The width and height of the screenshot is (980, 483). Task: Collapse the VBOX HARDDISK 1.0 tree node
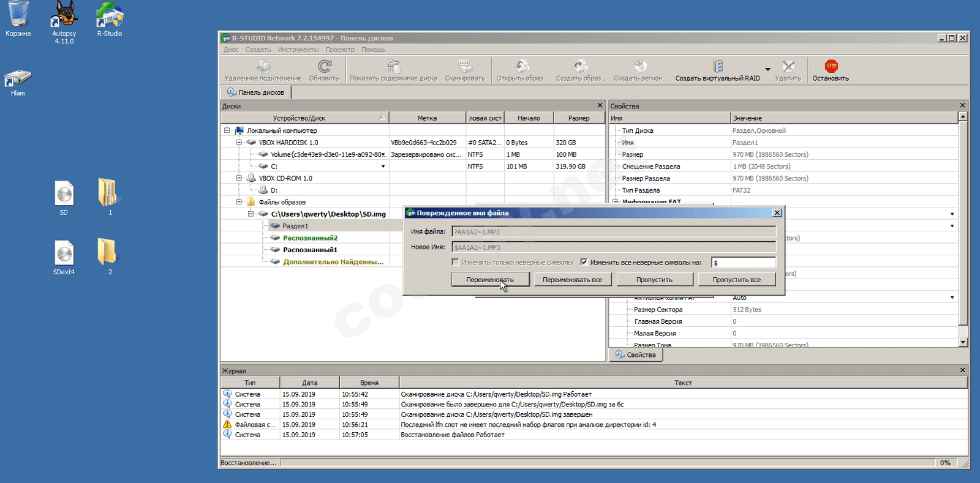[239, 143]
